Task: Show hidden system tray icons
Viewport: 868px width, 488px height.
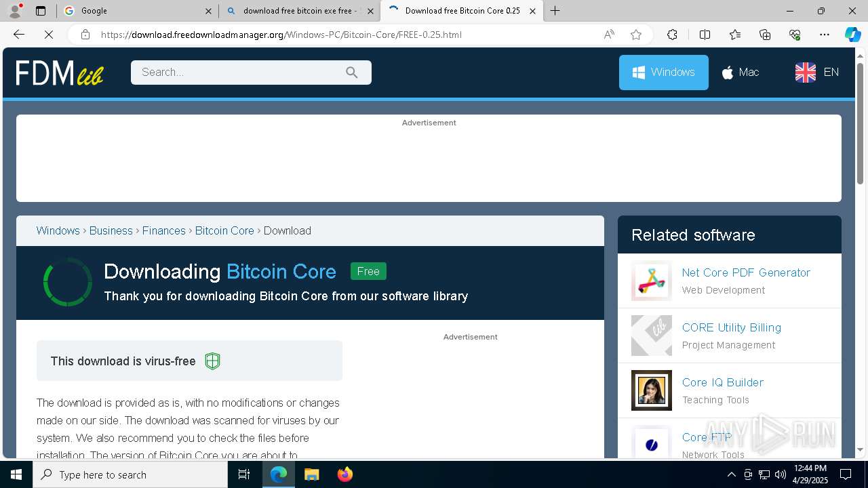Action: 731,474
